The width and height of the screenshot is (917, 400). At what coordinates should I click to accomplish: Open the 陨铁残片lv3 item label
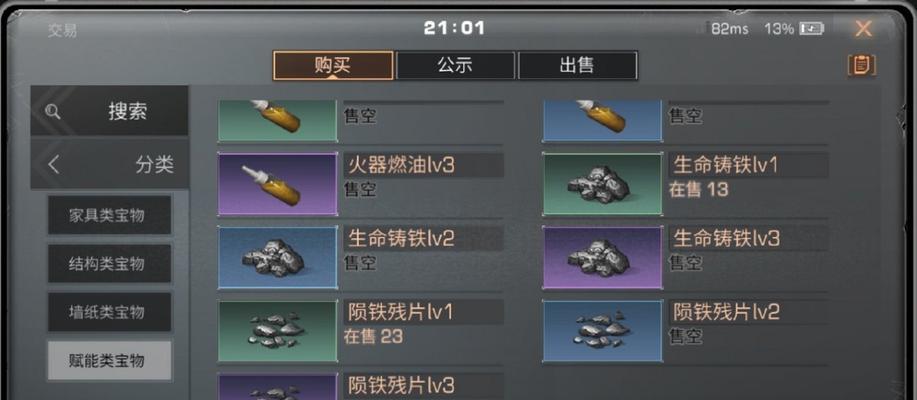click(401, 385)
